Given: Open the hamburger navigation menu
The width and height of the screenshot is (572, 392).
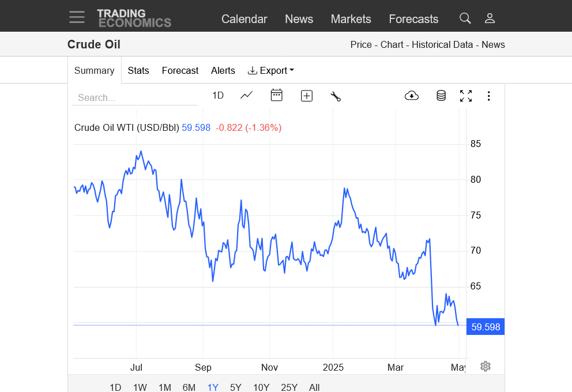Looking at the screenshot, I should (77, 17).
